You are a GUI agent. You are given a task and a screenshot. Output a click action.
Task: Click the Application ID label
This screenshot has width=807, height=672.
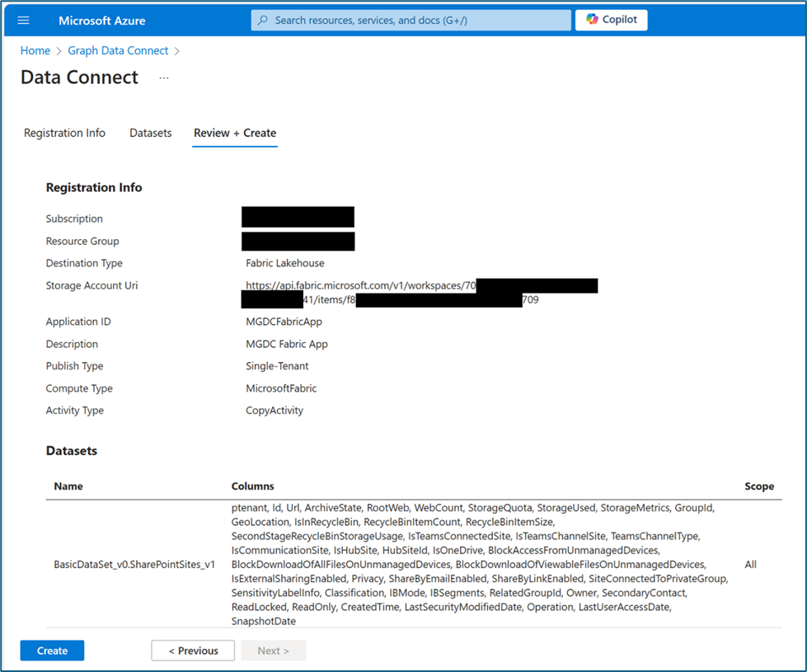78,322
